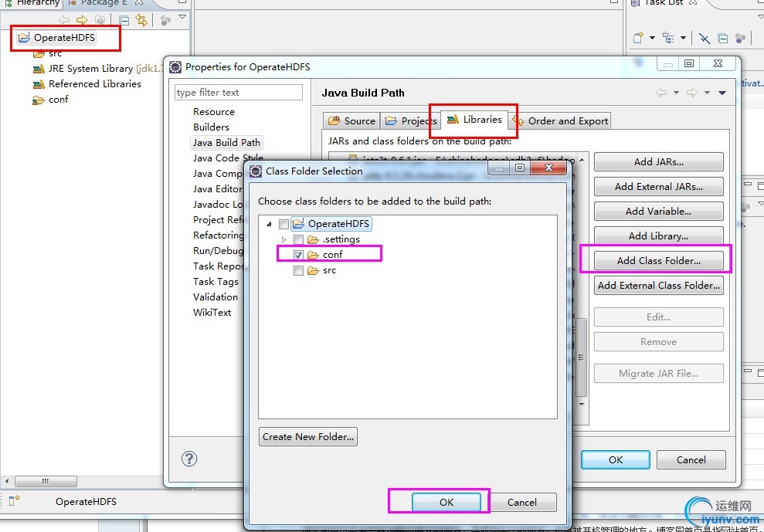Open the Source tab in Java Build Path

pos(351,120)
